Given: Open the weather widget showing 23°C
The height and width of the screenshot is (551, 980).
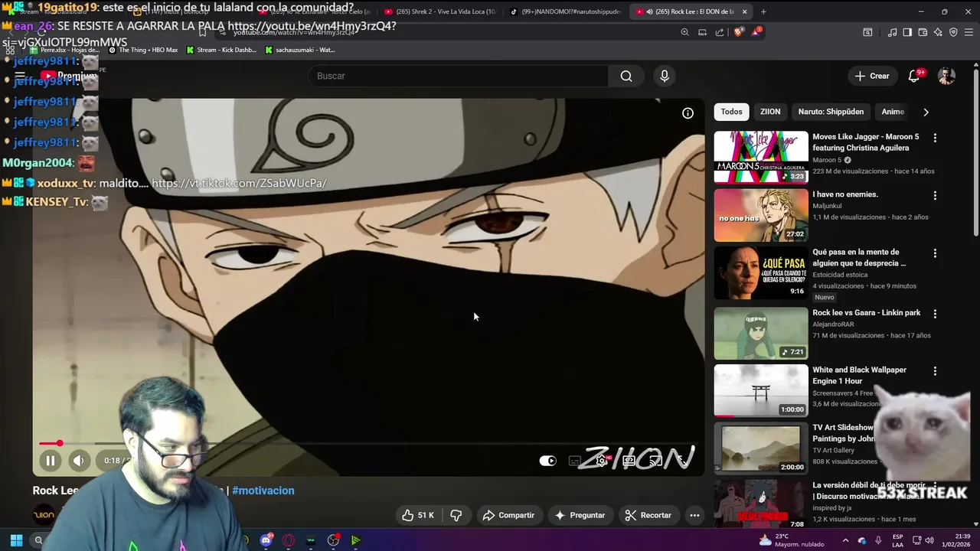Looking at the screenshot, I should click(790, 540).
